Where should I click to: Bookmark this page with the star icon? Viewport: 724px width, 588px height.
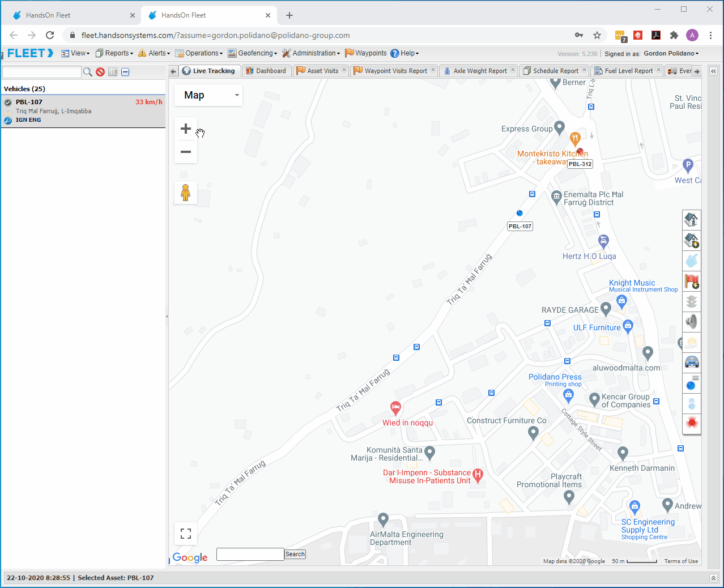(x=597, y=35)
